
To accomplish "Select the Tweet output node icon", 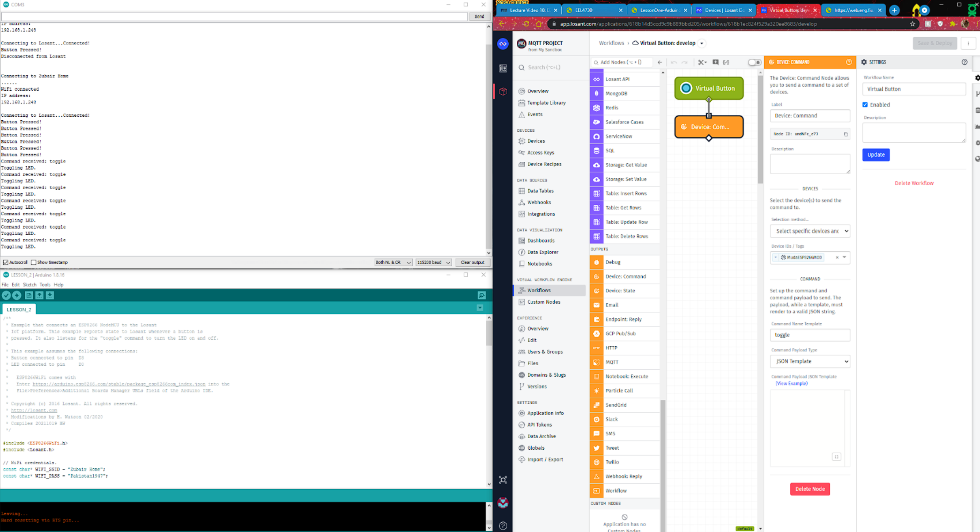I will (x=596, y=448).
